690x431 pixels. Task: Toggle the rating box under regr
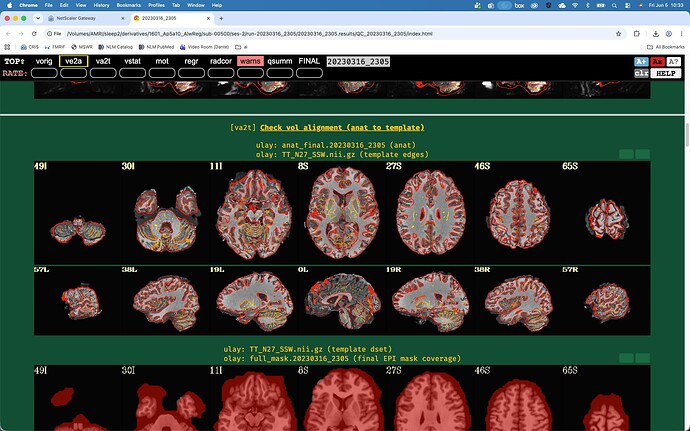point(191,73)
